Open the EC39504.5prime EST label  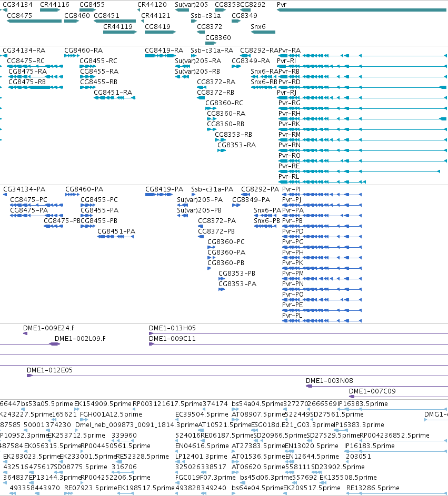click(x=202, y=414)
